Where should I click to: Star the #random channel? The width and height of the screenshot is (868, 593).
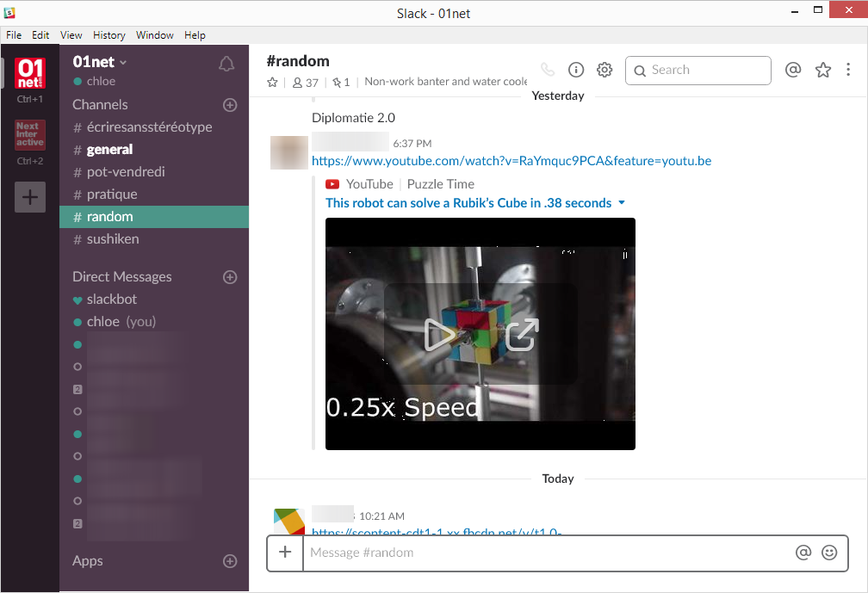272,83
